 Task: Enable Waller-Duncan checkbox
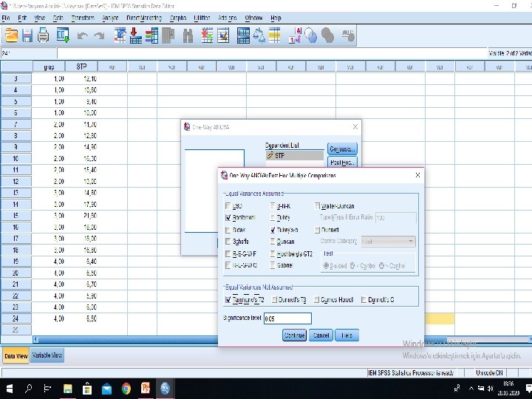click(x=317, y=206)
